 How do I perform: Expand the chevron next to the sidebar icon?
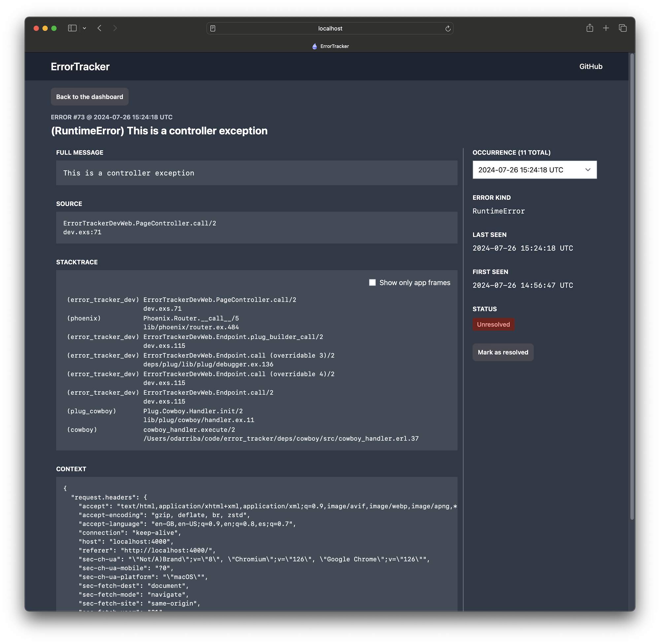click(x=84, y=28)
